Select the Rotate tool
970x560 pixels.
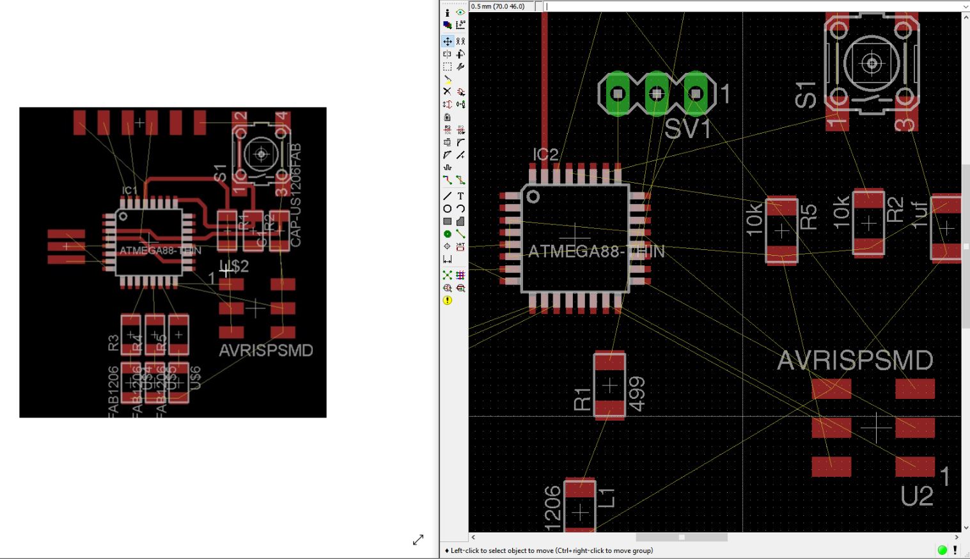tap(460, 54)
